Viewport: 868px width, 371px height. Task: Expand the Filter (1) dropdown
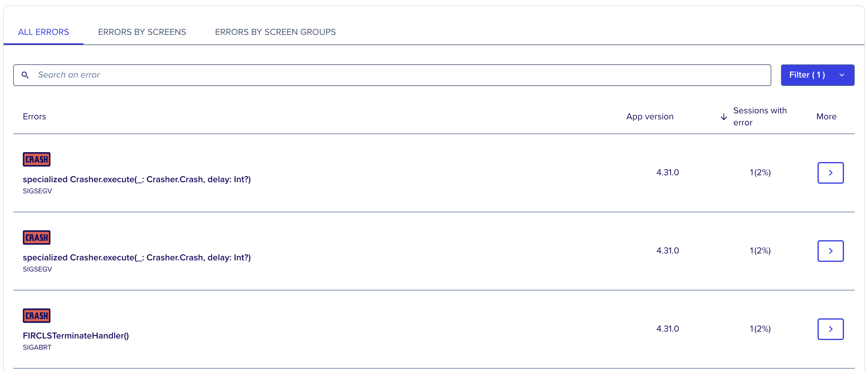818,75
